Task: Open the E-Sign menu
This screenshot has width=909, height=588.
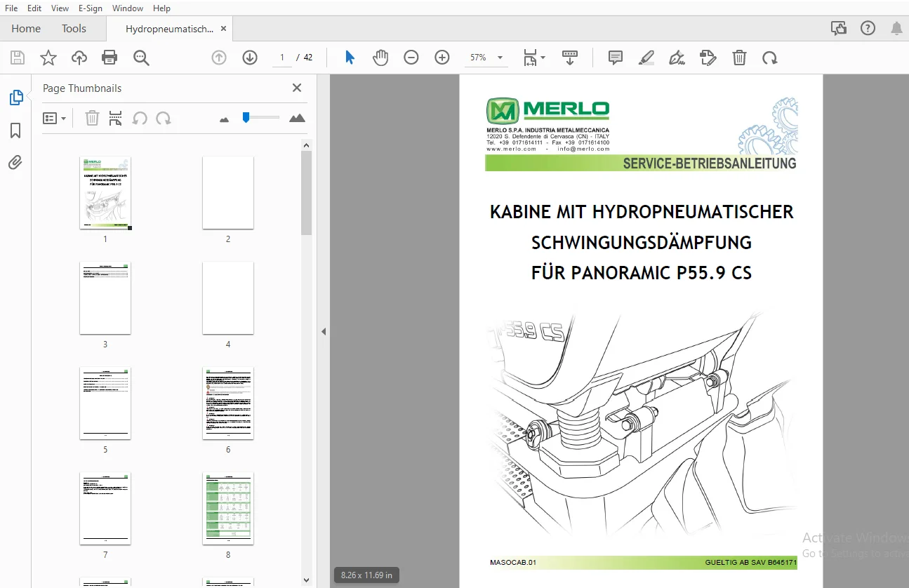Action: click(90, 8)
